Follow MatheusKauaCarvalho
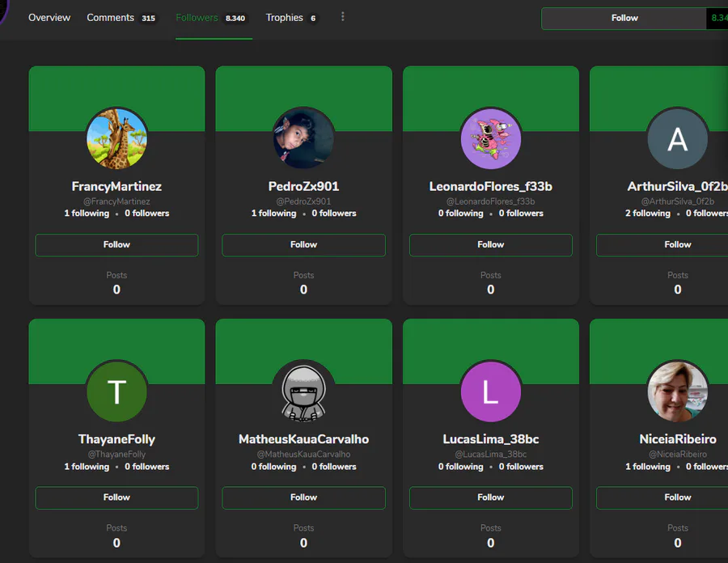 pos(303,497)
